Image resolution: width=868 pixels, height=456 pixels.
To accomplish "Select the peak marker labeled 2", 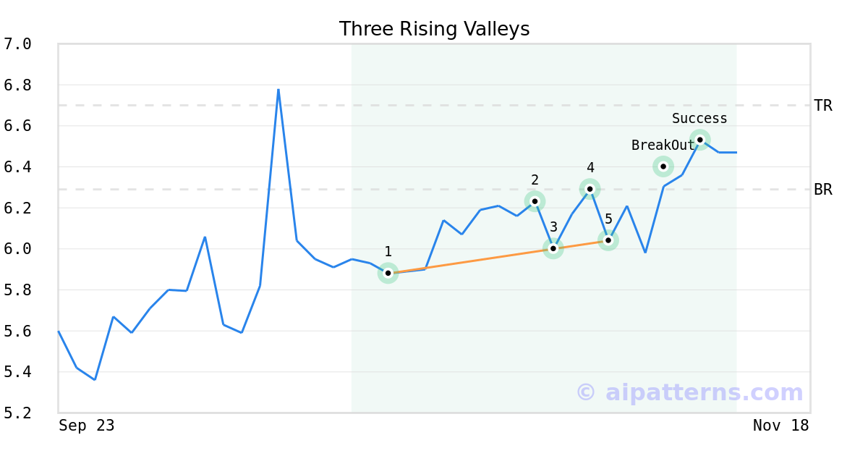I will pos(535,201).
